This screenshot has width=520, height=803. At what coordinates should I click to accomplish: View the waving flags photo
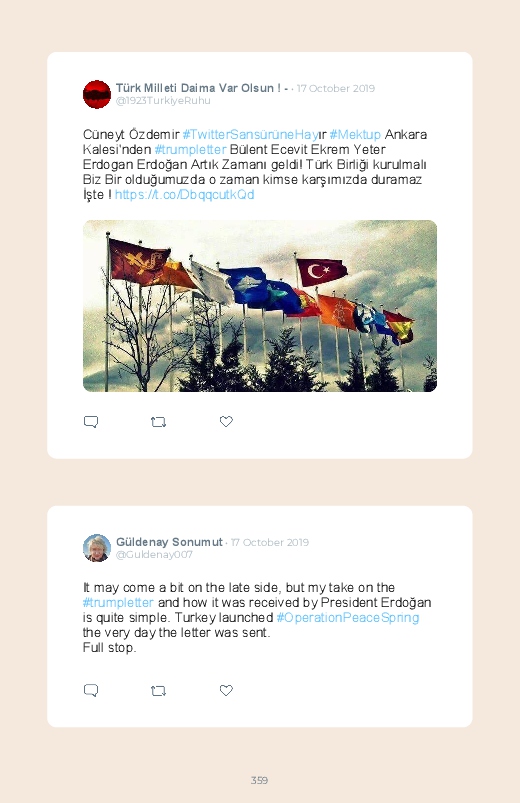click(x=260, y=306)
